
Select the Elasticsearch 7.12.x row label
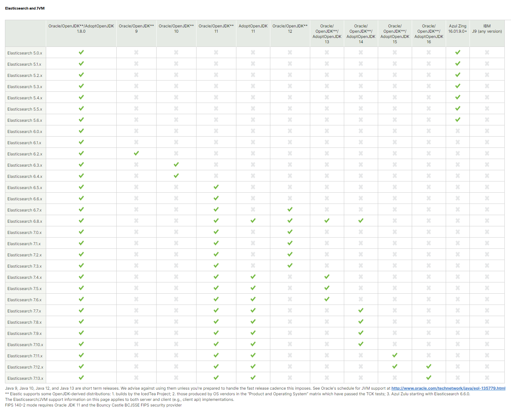[x=25, y=367]
